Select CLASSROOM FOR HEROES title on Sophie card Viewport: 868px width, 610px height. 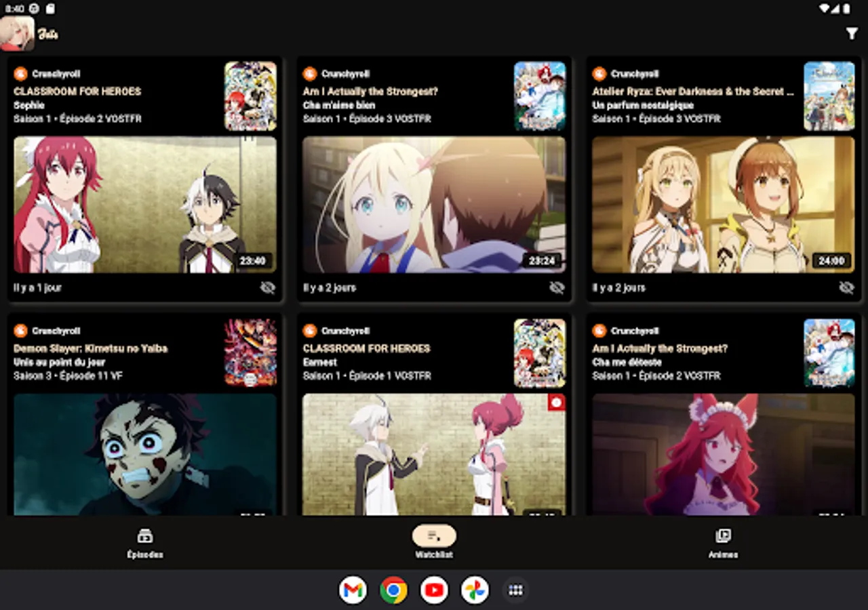(x=77, y=91)
